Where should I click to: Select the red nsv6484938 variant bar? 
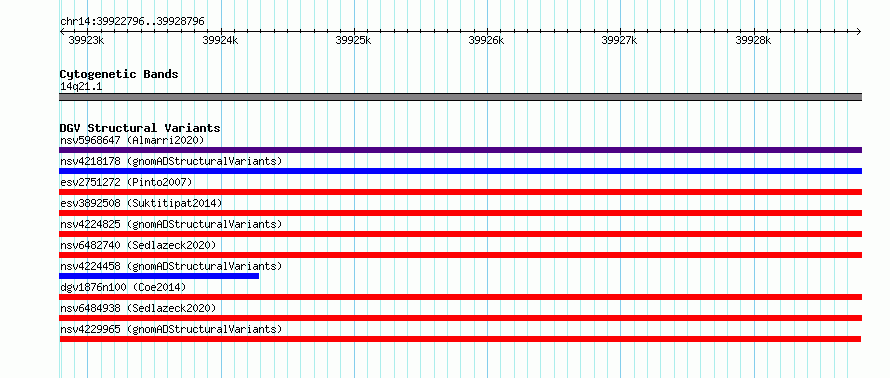pos(460,318)
